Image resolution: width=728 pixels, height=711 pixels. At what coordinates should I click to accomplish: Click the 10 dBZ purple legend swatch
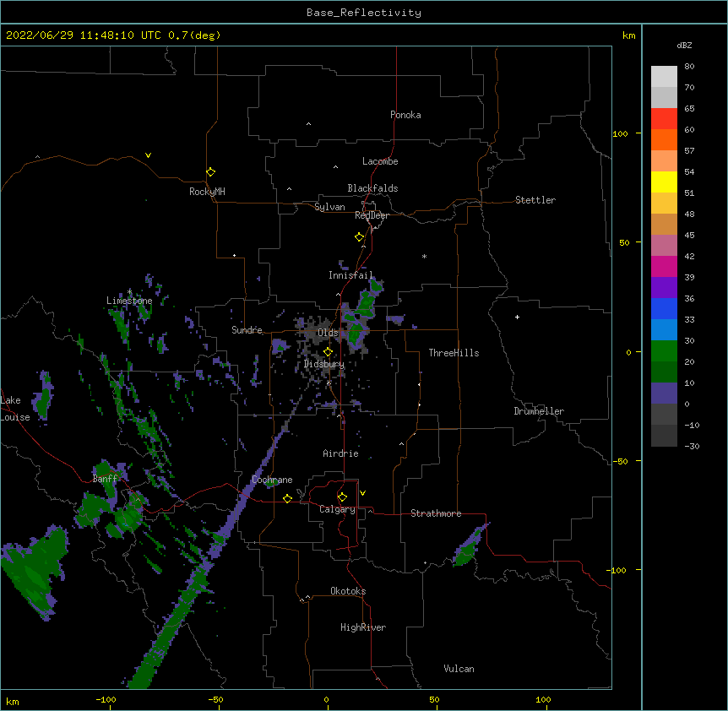pyautogui.click(x=664, y=393)
